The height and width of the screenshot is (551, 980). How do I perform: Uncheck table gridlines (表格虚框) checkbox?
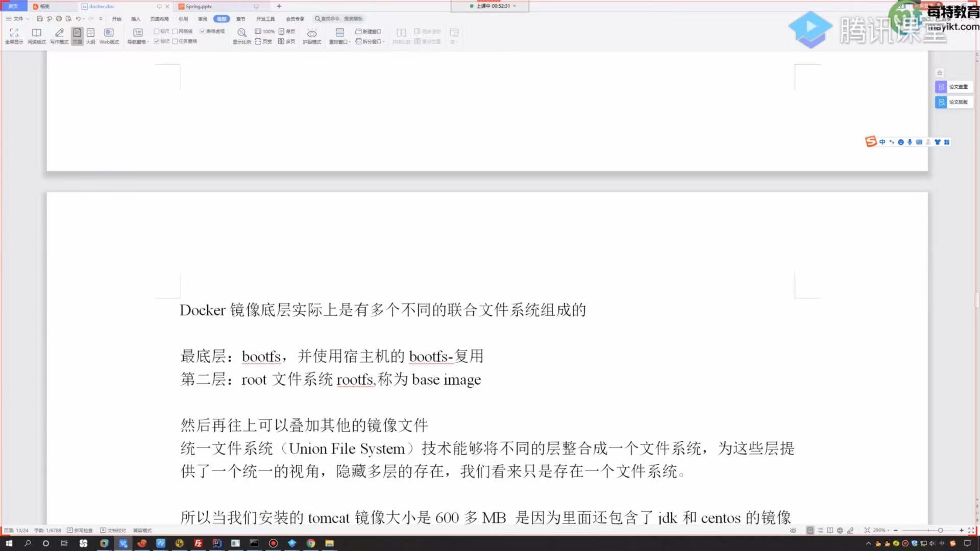[203, 31]
